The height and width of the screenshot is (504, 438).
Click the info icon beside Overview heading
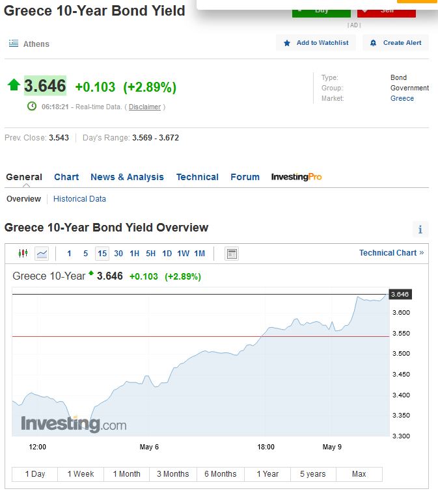[x=420, y=230]
